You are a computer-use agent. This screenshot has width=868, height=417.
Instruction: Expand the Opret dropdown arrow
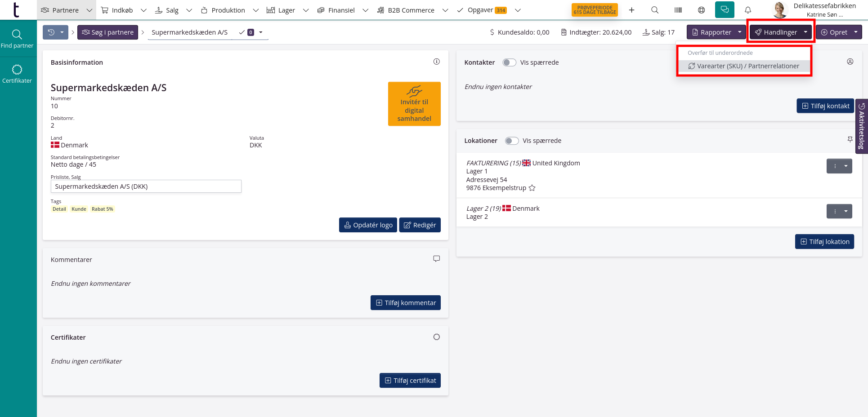(x=855, y=32)
